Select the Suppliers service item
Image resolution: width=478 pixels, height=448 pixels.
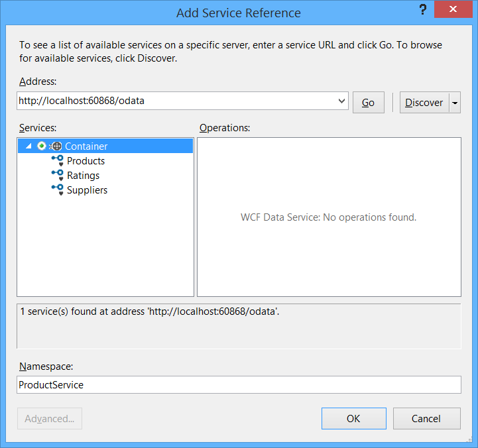click(x=87, y=190)
